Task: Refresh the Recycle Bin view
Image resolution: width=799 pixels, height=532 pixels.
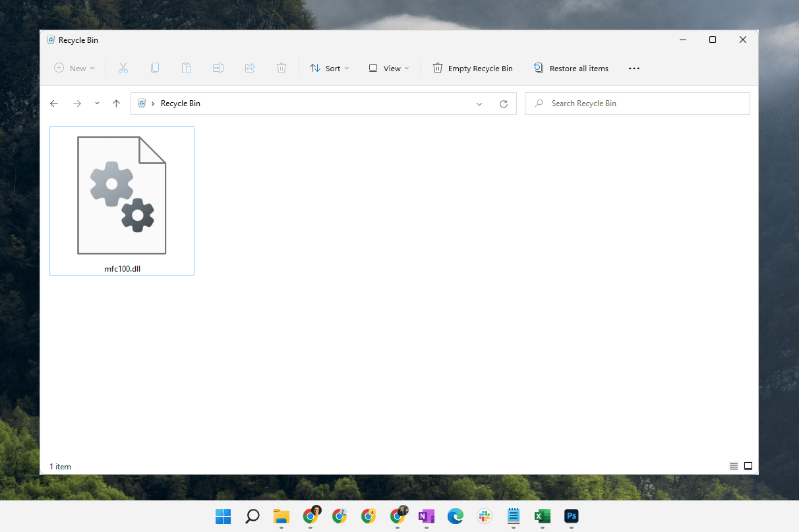Action: click(504, 103)
